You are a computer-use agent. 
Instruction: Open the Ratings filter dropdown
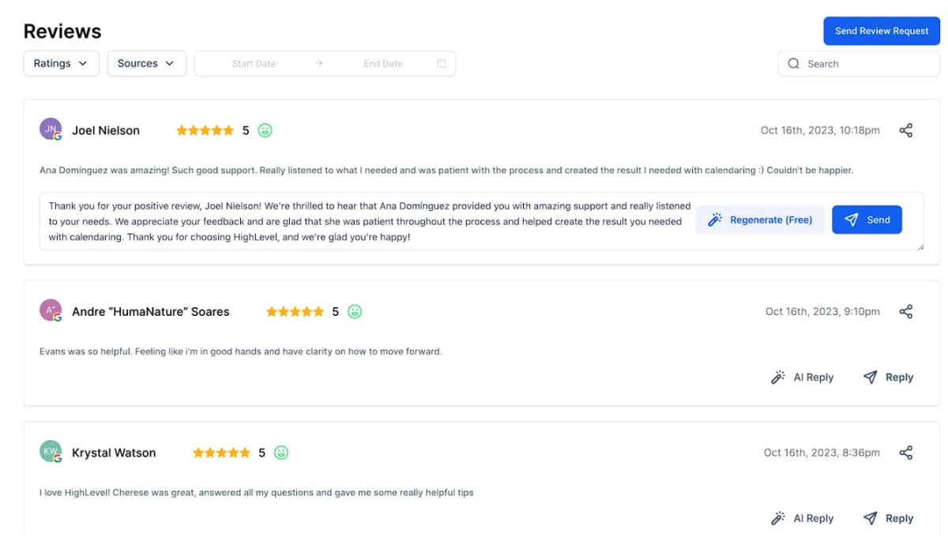click(x=61, y=63)
